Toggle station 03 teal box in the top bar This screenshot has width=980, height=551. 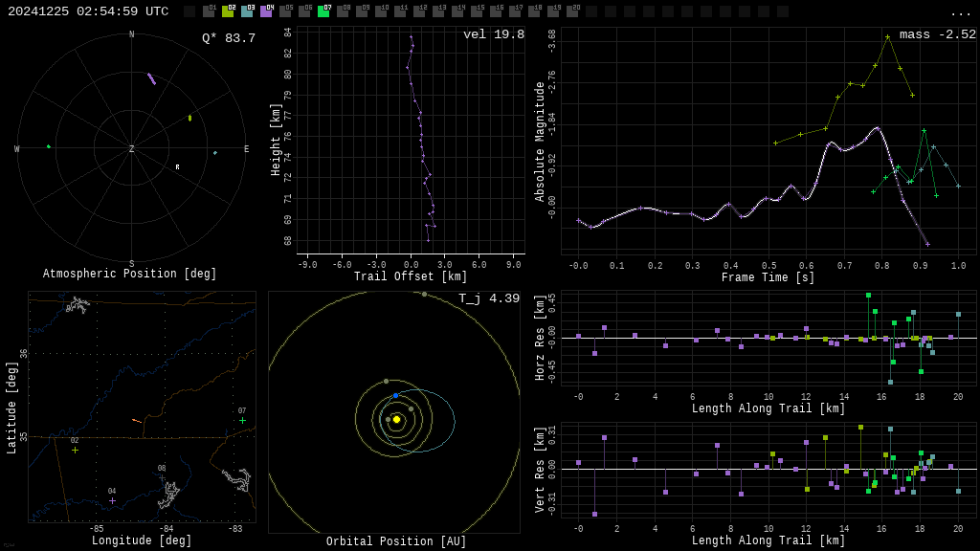click(x=247, y=11)
